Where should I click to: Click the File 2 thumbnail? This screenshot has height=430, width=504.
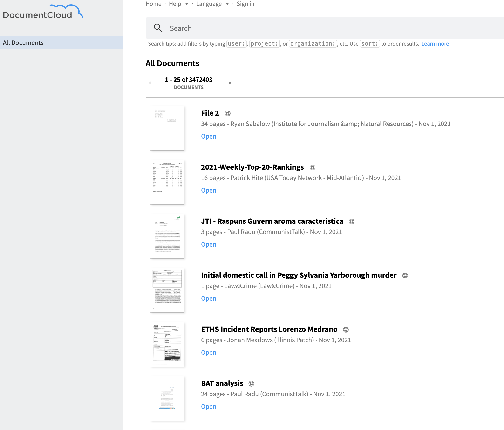(167, 128)
